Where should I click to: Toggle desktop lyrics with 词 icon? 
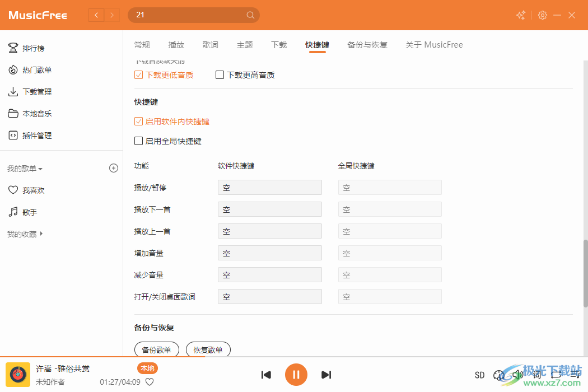[x=537, y=375]
